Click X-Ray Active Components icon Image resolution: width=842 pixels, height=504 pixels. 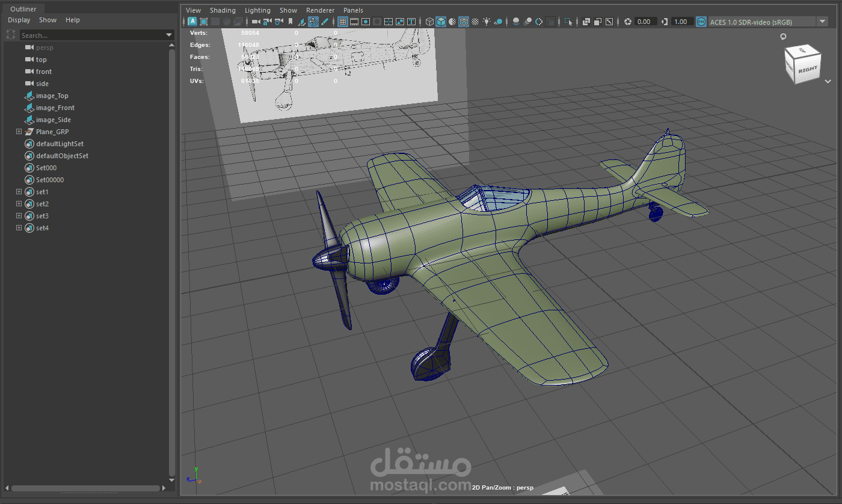tap(598, 22)
